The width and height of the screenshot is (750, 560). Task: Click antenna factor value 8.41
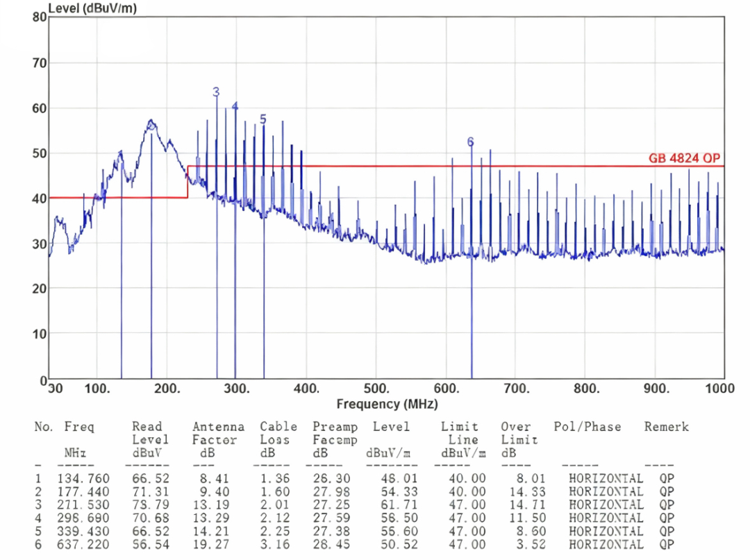pos(215,479)
